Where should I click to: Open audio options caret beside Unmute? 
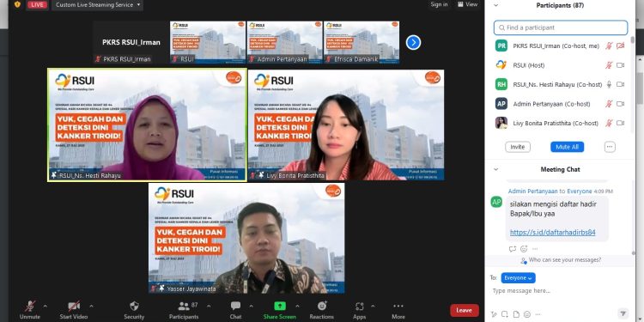point(46,306)
